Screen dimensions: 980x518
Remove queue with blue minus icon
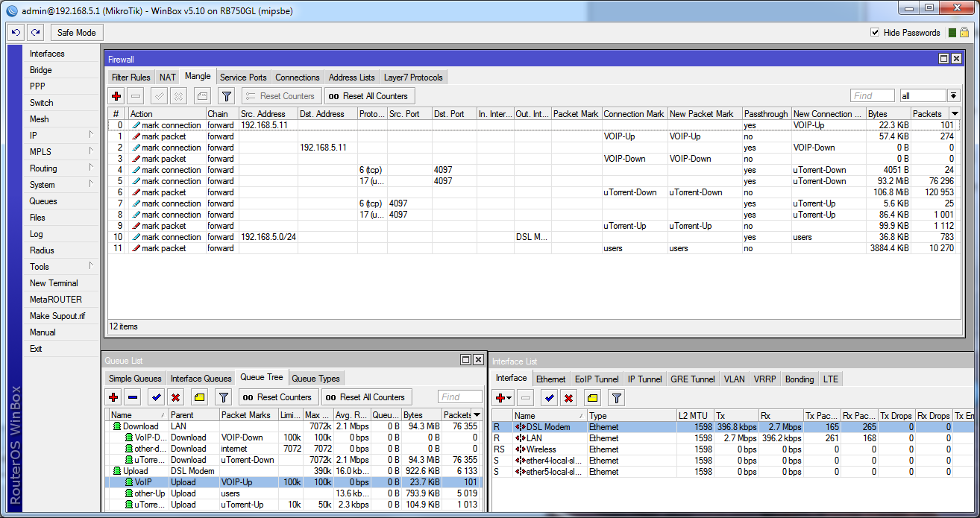click(132, 397)
